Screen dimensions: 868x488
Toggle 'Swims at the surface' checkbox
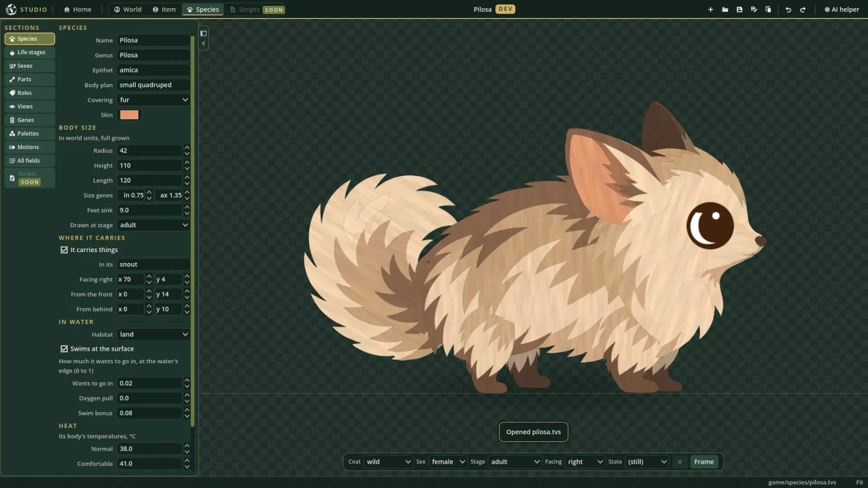(64, 349)
